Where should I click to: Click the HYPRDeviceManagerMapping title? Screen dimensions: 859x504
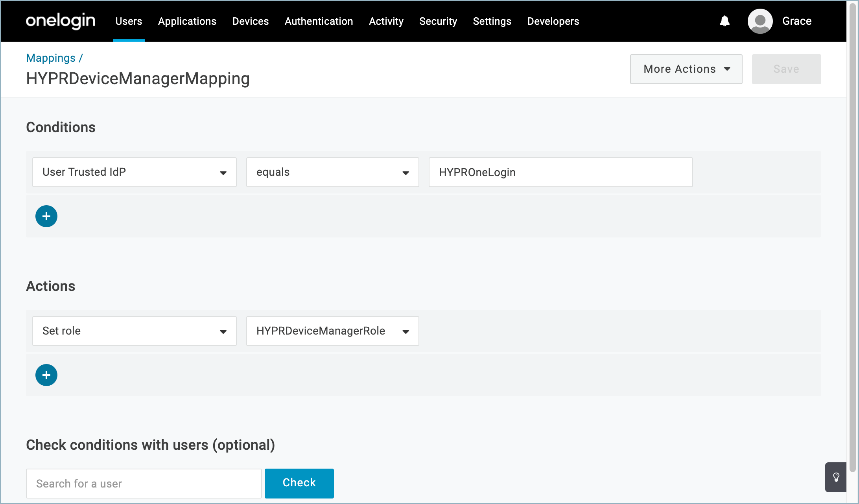[138, 79]
